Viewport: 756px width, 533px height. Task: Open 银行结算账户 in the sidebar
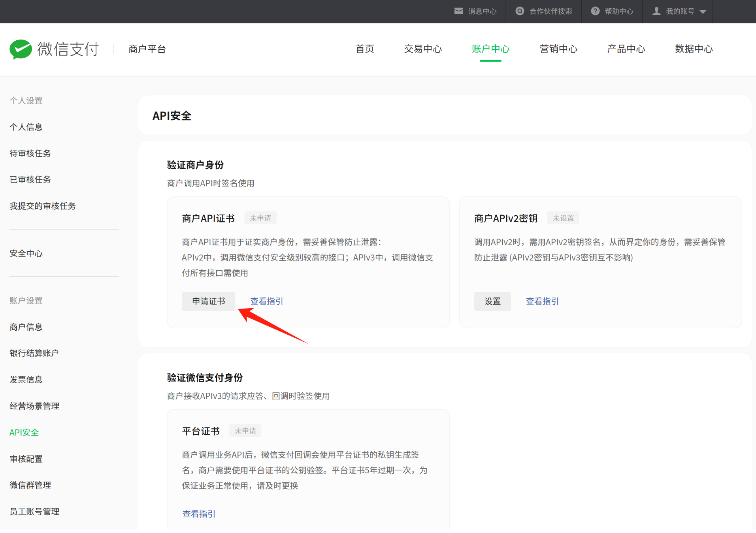tap(34, 353)
